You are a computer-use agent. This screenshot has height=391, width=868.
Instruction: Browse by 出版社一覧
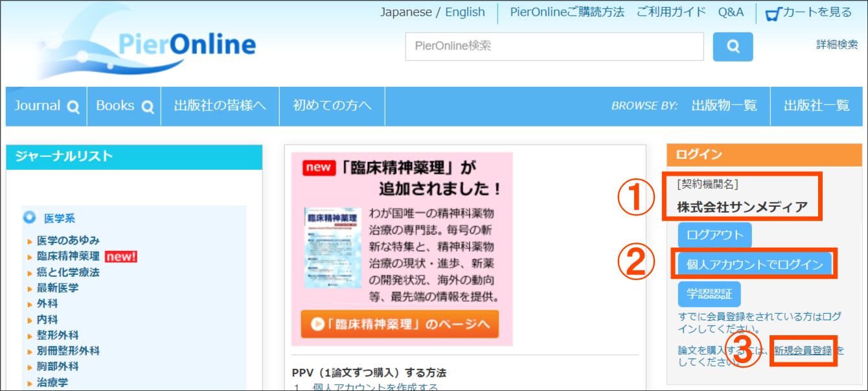coord(816,106)
